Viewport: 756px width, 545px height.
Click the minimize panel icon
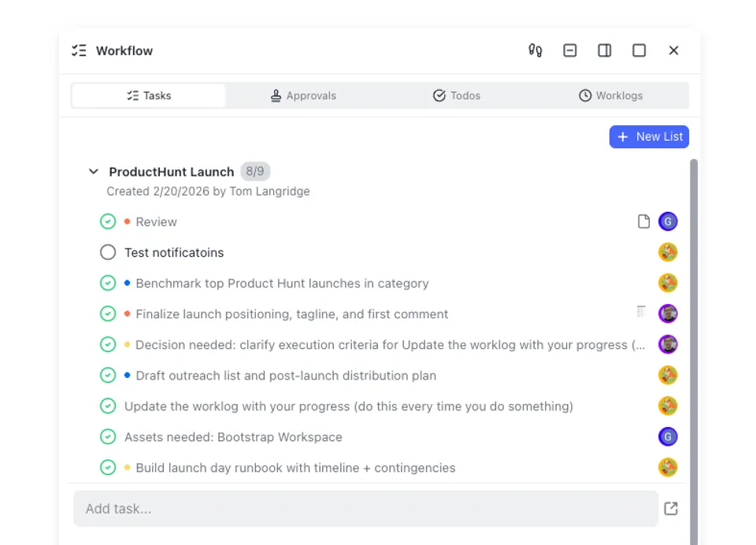(x=569, y=50)
